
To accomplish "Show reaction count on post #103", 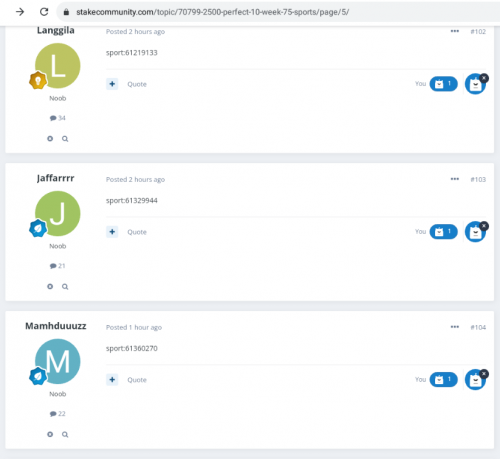I will pyautogui.click(x=443, y=232).
